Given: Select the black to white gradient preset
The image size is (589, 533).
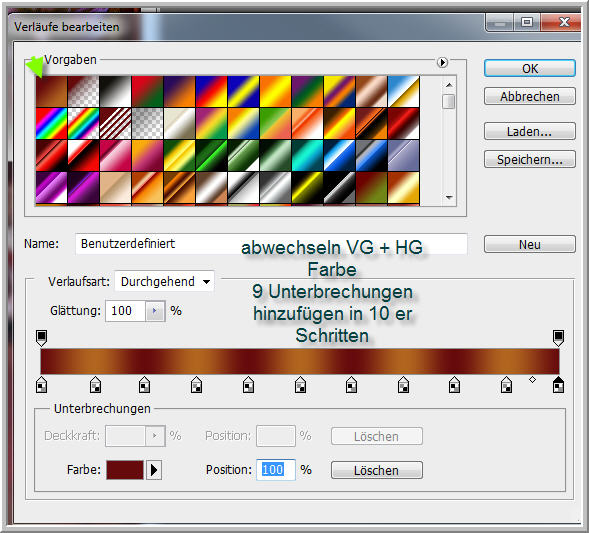Looking at the screenshot, I should 115,91.
